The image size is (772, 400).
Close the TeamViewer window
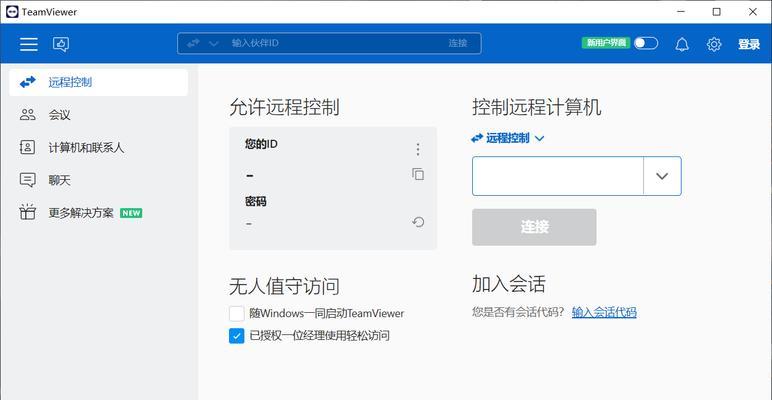point(753,12)
